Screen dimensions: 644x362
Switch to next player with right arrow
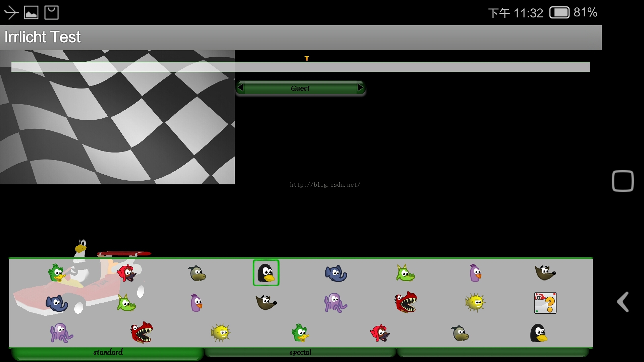tap(361, 88)
